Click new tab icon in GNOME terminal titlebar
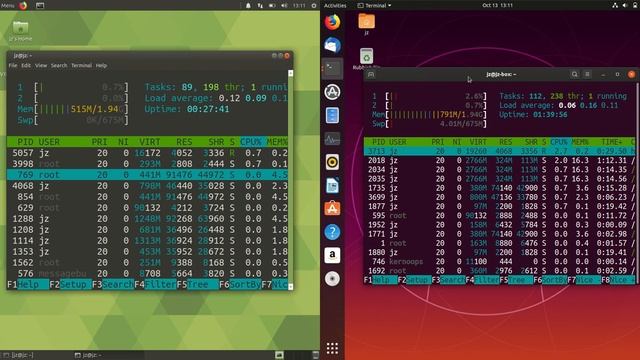The height and width of the screenshot is (360, 640). pos(371,74)
